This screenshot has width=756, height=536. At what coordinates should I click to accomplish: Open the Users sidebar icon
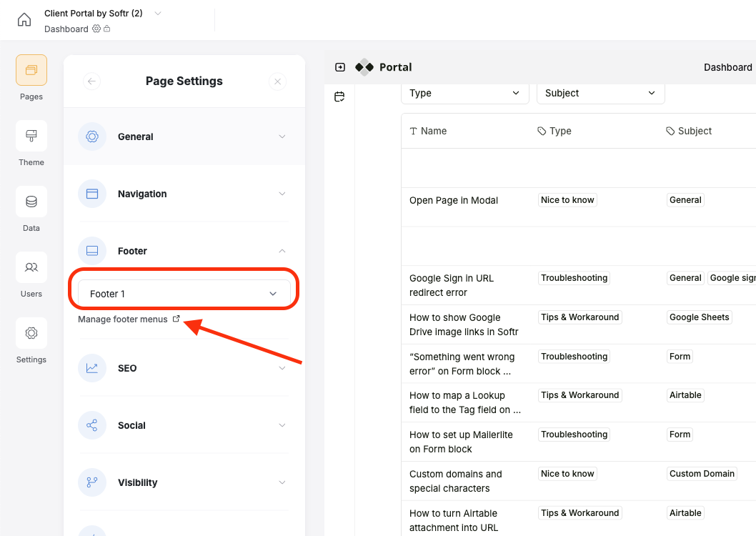31,267
